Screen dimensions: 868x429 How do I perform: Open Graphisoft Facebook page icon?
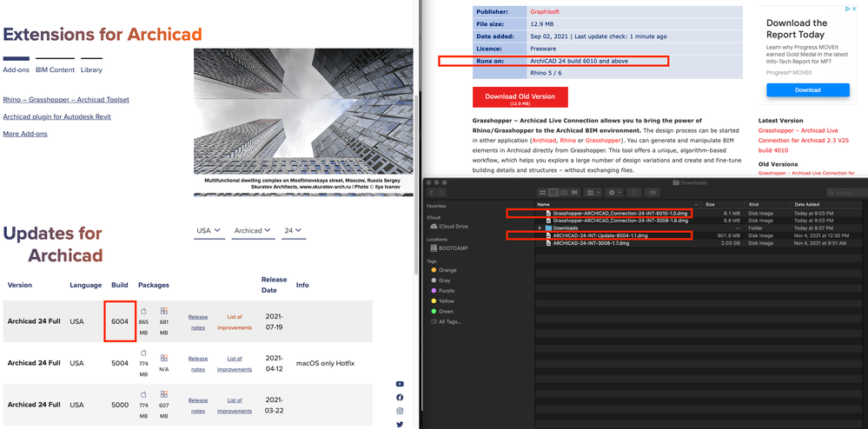[x=400, y=398]
